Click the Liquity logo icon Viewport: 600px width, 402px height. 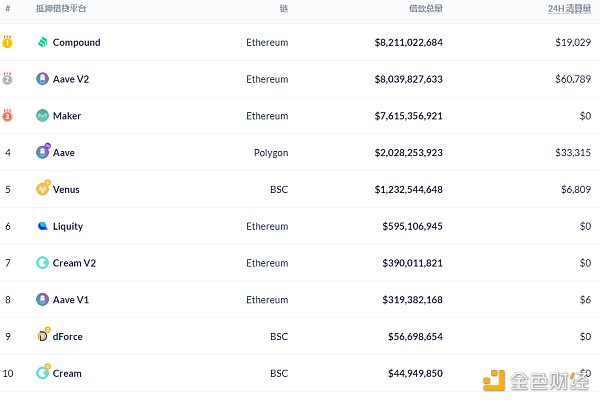click(x=42, y=227)
